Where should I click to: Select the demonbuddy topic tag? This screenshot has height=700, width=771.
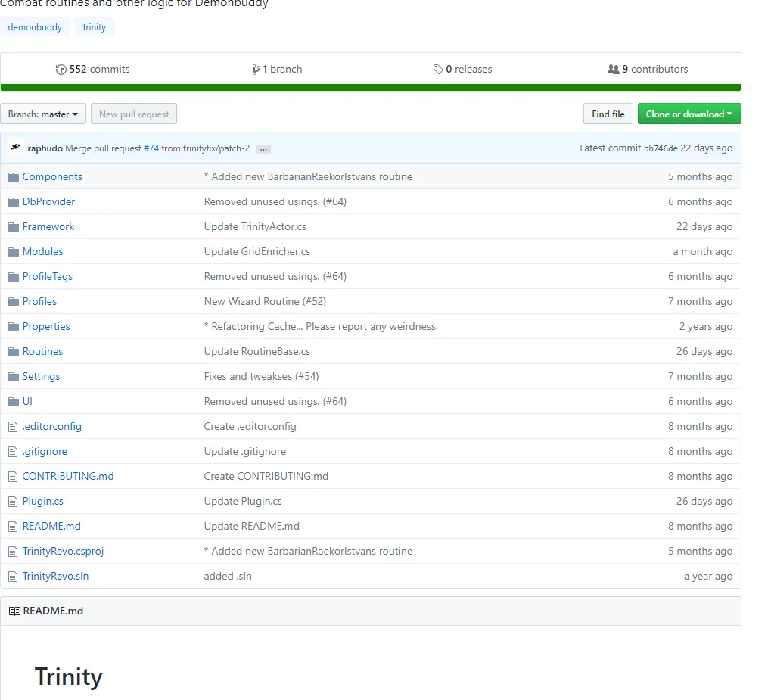35,27
